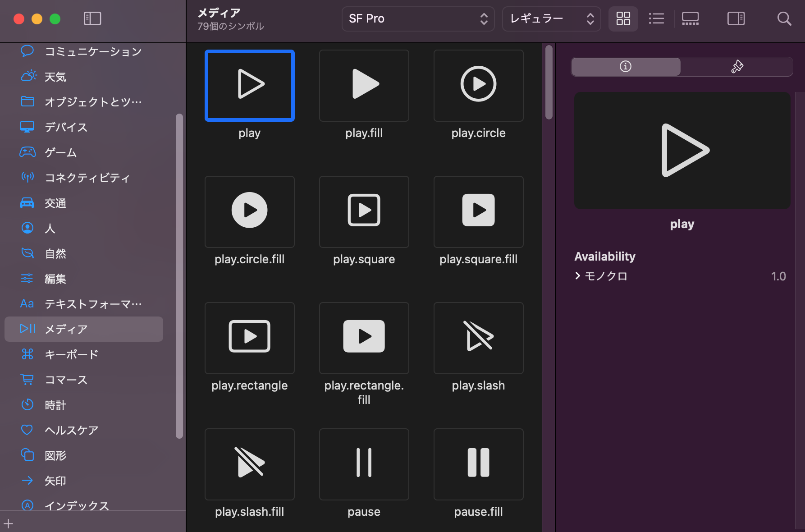Open the SF Pro font dropdown
The width and height of the screenshot is (805, 532).
click(418, 18)
